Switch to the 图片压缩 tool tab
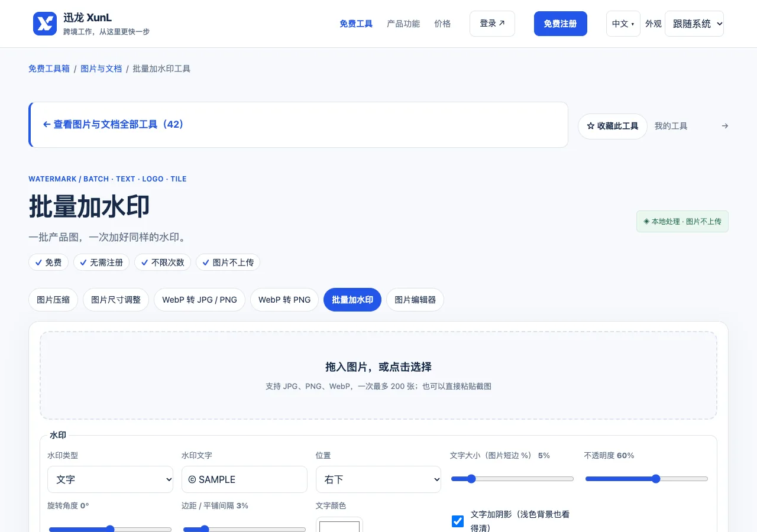 click(53, 300)
